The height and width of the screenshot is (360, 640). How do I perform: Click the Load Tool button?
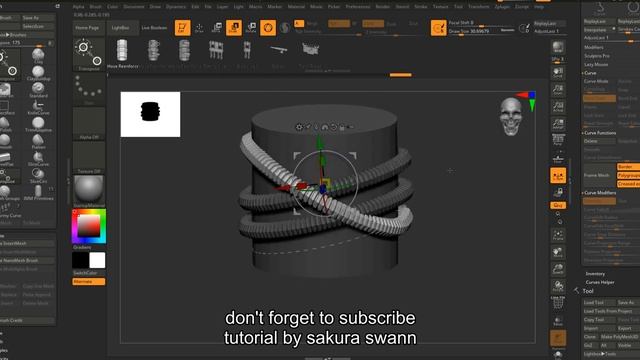point(599,302)
